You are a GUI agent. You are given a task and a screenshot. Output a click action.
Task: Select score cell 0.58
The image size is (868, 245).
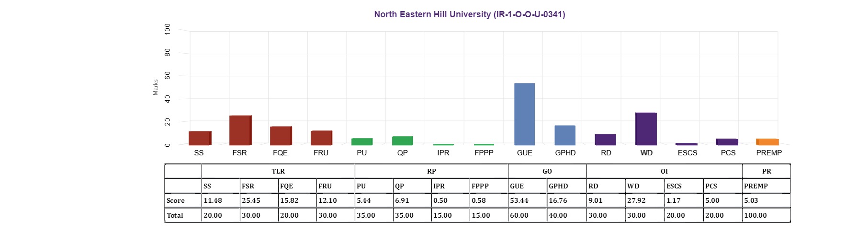(x=489, y=200)
